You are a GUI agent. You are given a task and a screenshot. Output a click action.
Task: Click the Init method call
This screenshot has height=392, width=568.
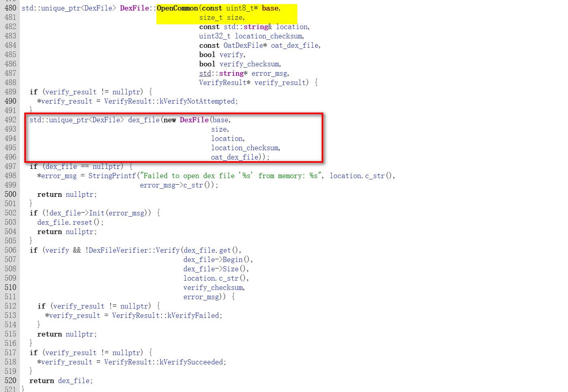pos(97,213)
